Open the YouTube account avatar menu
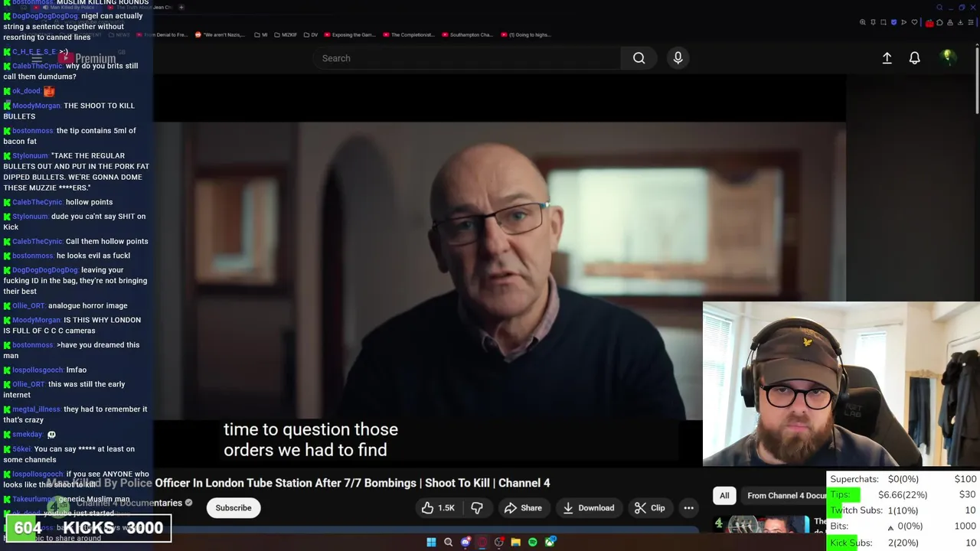This screenshot has height=551, width=980. tap(948, 58)
